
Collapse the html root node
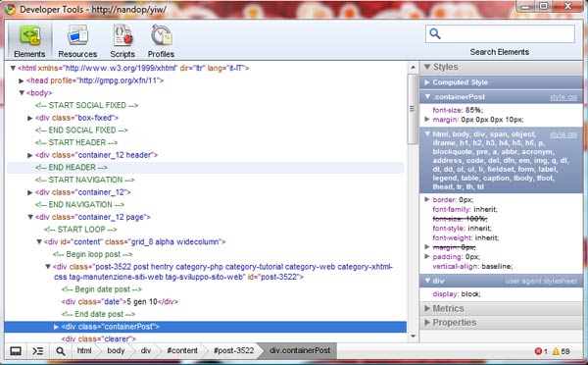[13, 68]
